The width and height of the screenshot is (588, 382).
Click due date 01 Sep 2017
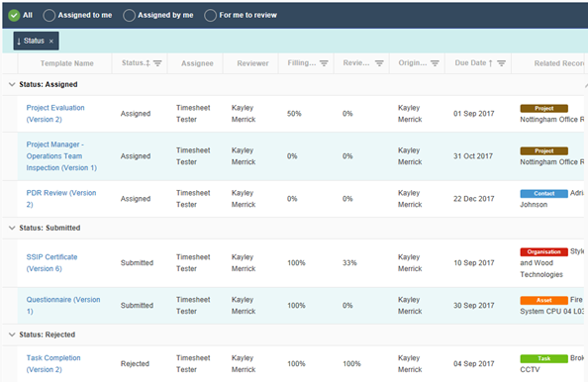(x=473, y=114)
